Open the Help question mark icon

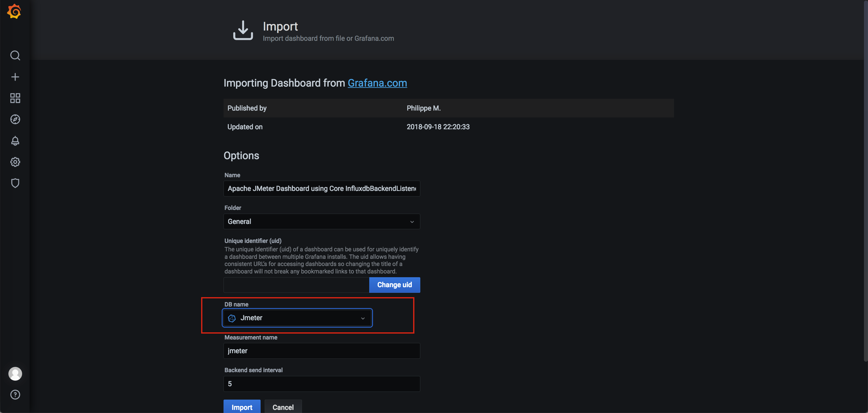tap(15, 394)
